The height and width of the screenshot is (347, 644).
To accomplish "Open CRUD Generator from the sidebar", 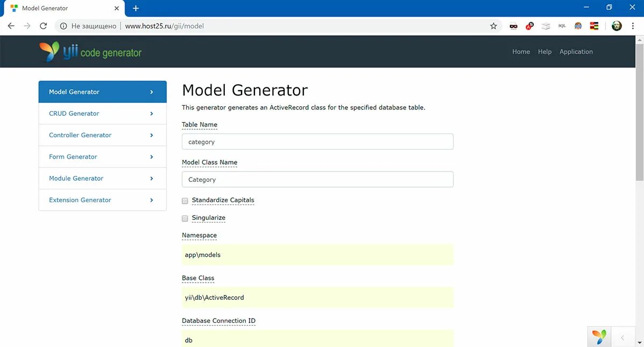I will 103,114.
